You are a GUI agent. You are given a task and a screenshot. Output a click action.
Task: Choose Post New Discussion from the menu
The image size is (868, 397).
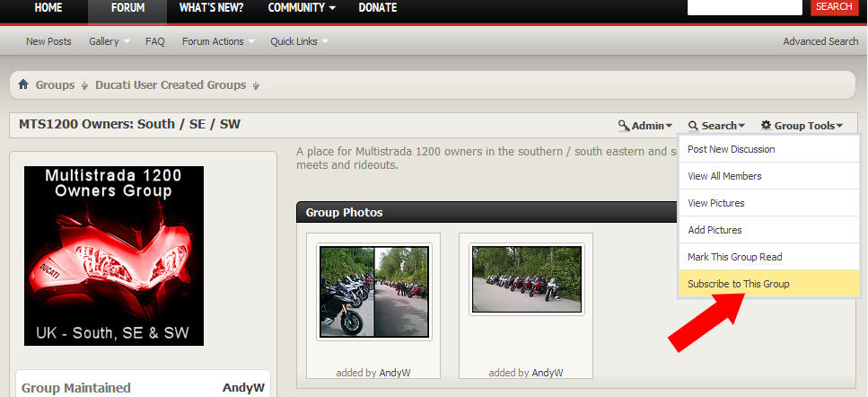click(x=731, y=149)
